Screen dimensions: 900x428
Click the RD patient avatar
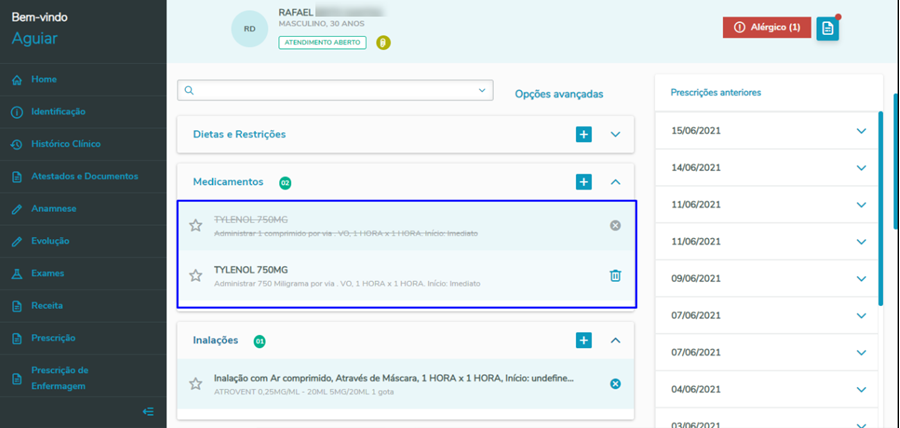(250, 29)
